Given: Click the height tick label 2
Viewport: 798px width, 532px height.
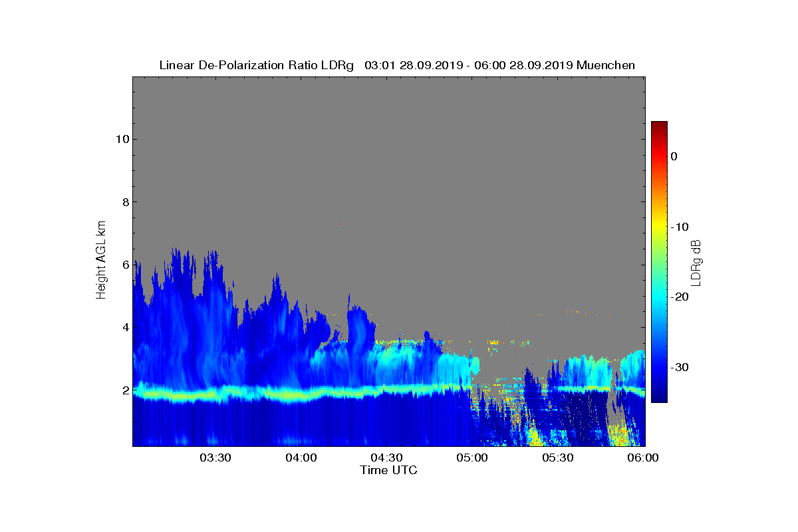Looking at the screenshot, I should click(x=125, y=390).
